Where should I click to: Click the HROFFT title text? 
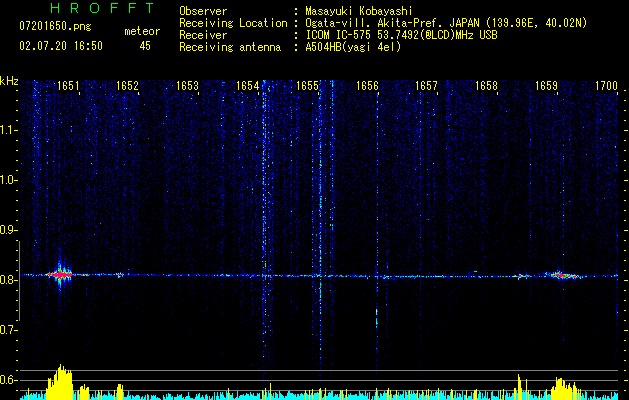(x=102, y=8)
